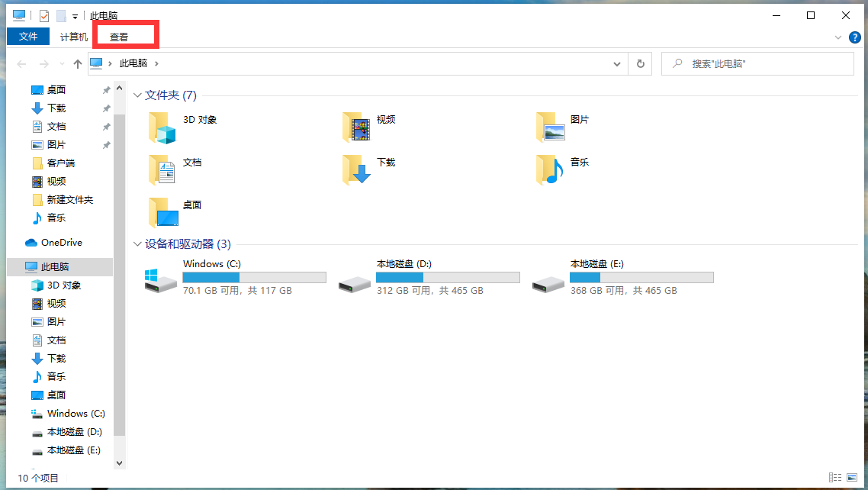Collapse the 文件夹 (7) group

pyautogui.click(x=137, y=95)
